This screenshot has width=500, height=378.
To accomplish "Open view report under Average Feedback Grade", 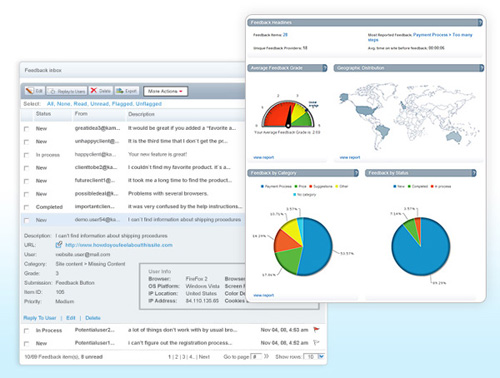I will (264, 157).
